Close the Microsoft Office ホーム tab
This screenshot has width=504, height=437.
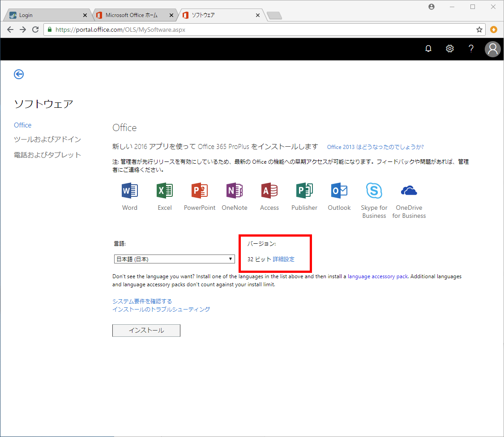(x=171, y=15)
